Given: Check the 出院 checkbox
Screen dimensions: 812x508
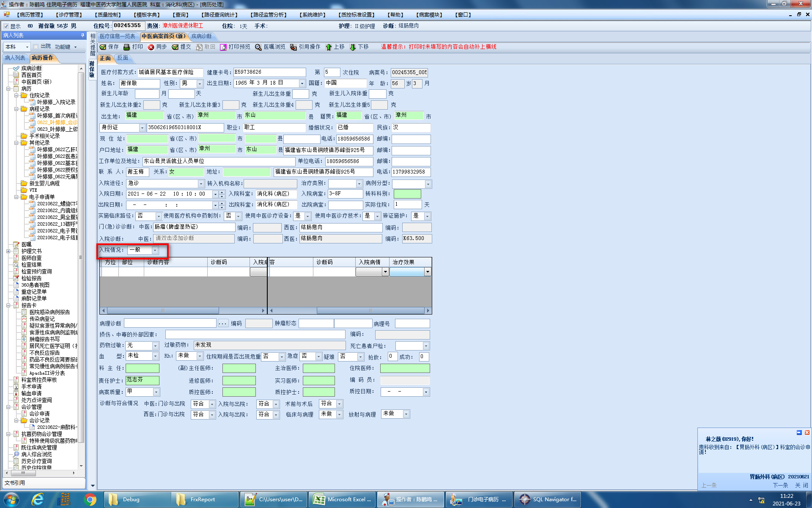Looking at the screenshot, I should point(36,47).
